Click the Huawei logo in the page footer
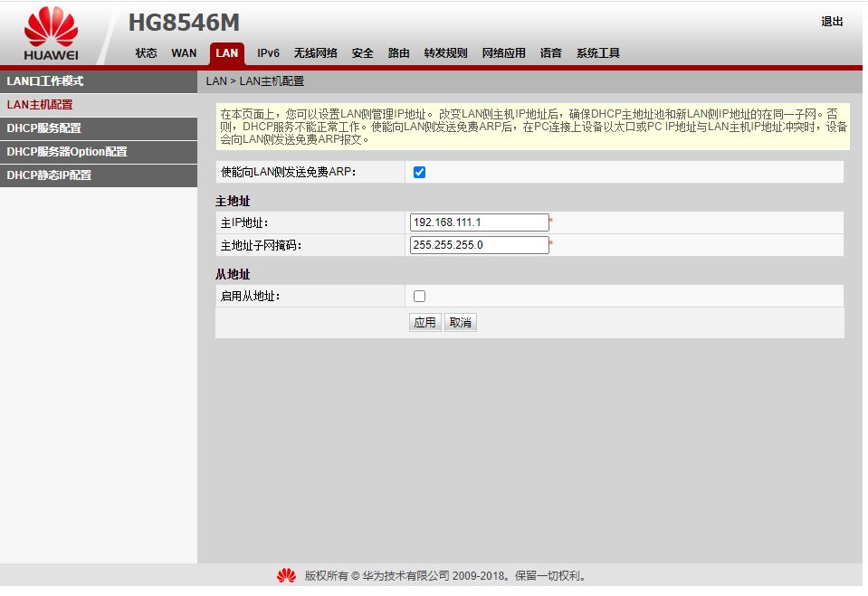The height and width of the screenshot is (596, 868). 286,575
